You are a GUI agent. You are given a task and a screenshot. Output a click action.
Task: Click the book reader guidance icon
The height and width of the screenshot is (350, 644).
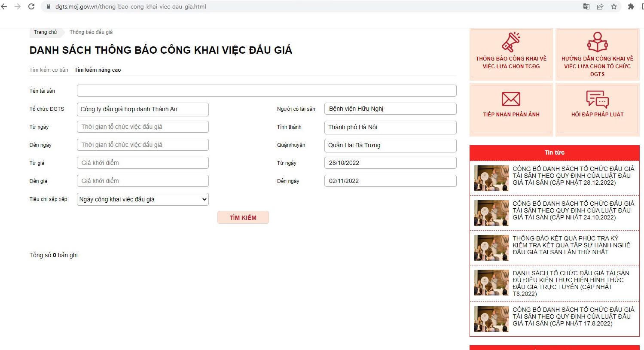click(x=597, y=42)
